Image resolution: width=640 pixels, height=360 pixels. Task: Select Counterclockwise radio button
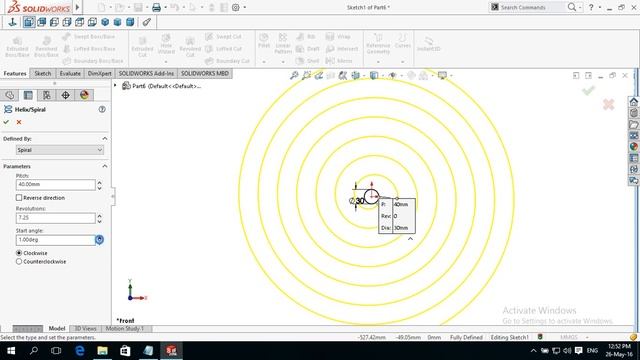pos(19,262)
